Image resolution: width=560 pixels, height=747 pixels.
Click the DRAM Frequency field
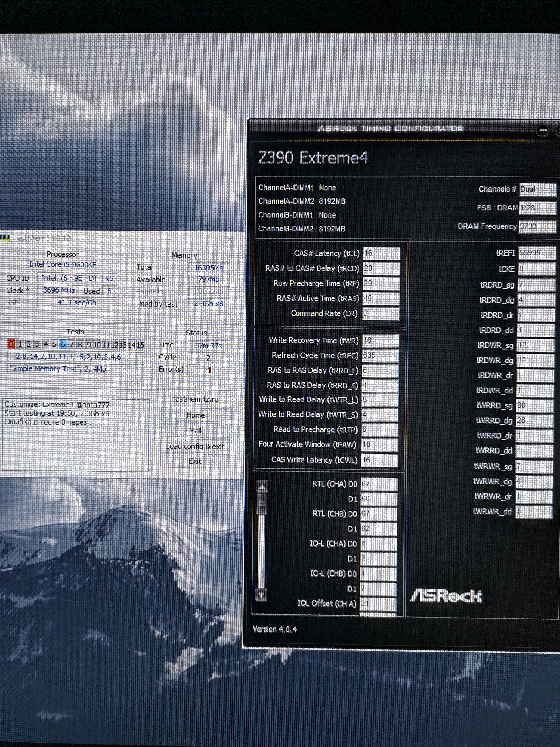pos(537,227)
